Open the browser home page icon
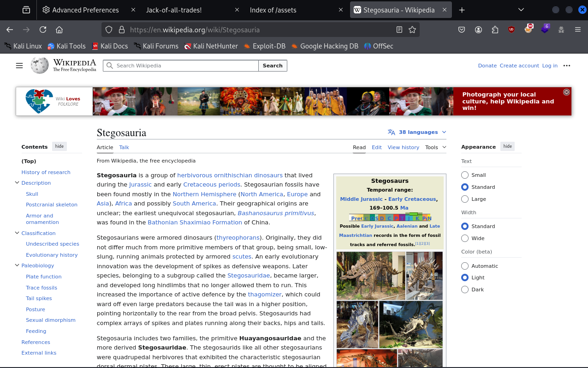 [59, 30]
